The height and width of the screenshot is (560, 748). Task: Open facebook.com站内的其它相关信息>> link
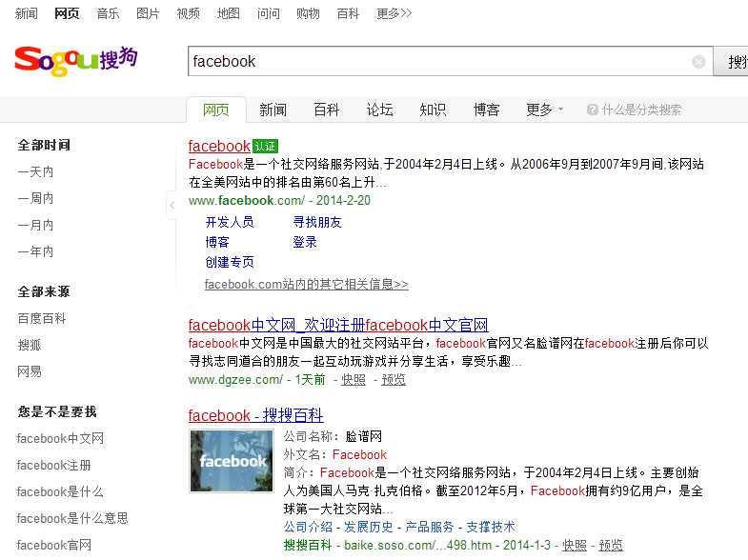click(x=306, y=284)
